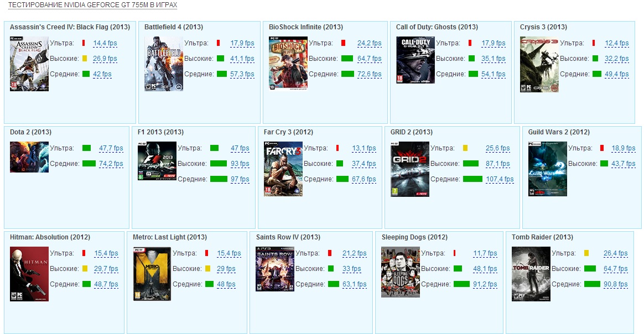Open the 14,4 fps link for Assassin's Creed IV

click(x=105, y=43)
